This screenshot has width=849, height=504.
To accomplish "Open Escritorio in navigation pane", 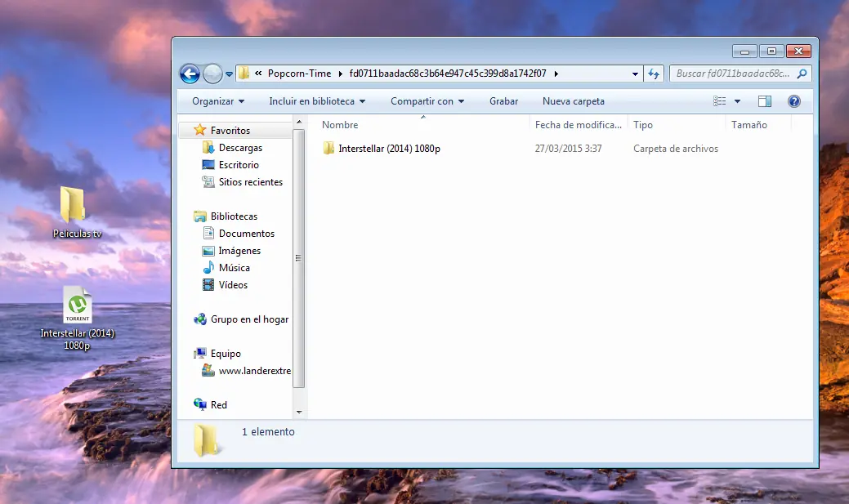I will (x=239, y=164).
